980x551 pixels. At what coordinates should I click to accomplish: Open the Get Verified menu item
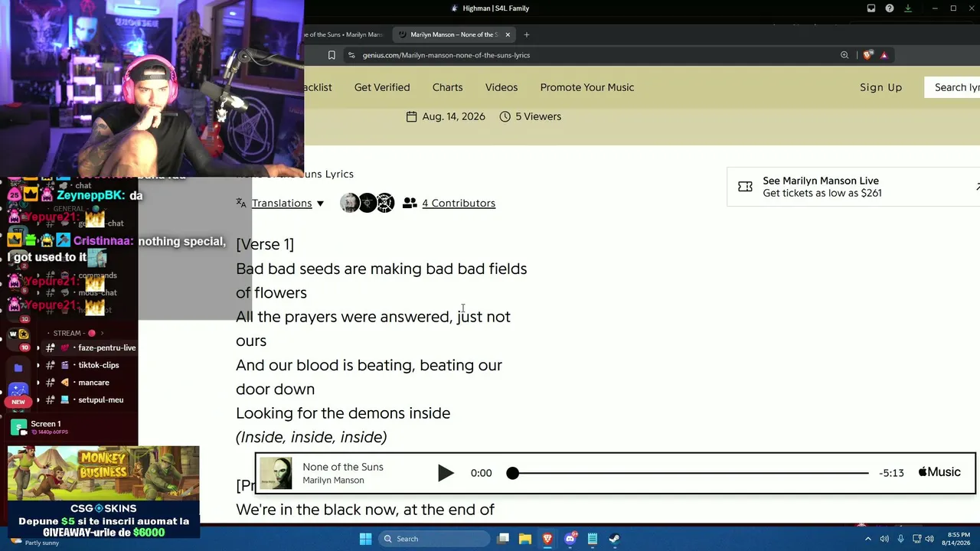[x=382, y=87]
